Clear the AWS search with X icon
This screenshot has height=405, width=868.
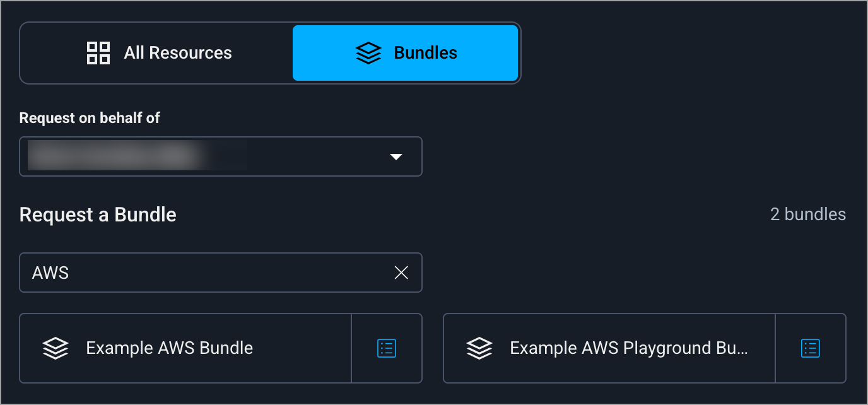pos(401,273)
